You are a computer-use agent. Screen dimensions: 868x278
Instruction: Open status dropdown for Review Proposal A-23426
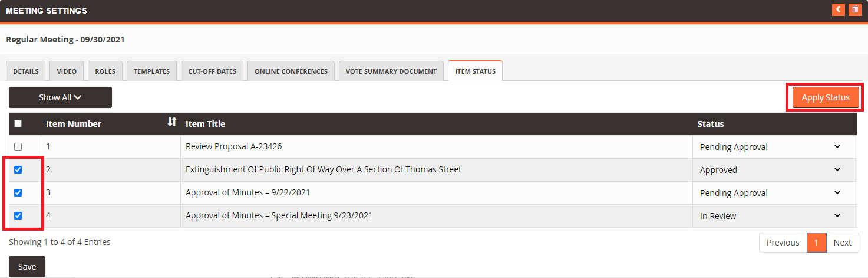[x=774, y=147]
